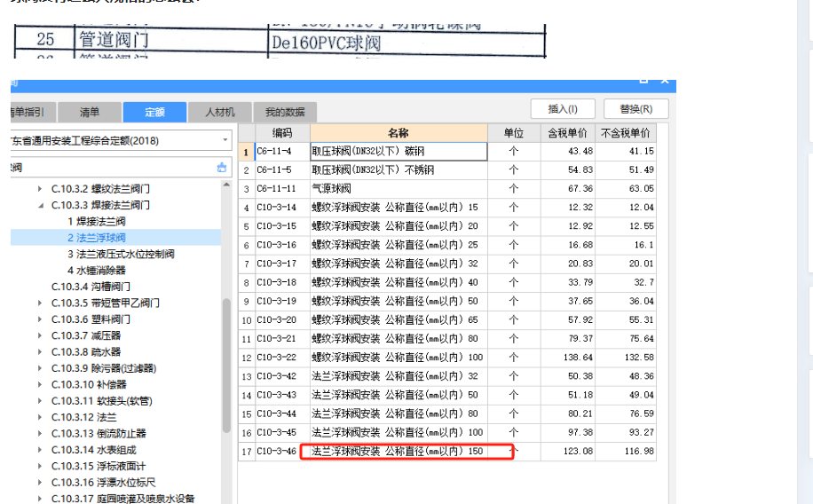Image resolution: width=813 pixels, height=504 pixels.
Task: Open the 定额 library dropdown
Action: pos(225,140)
